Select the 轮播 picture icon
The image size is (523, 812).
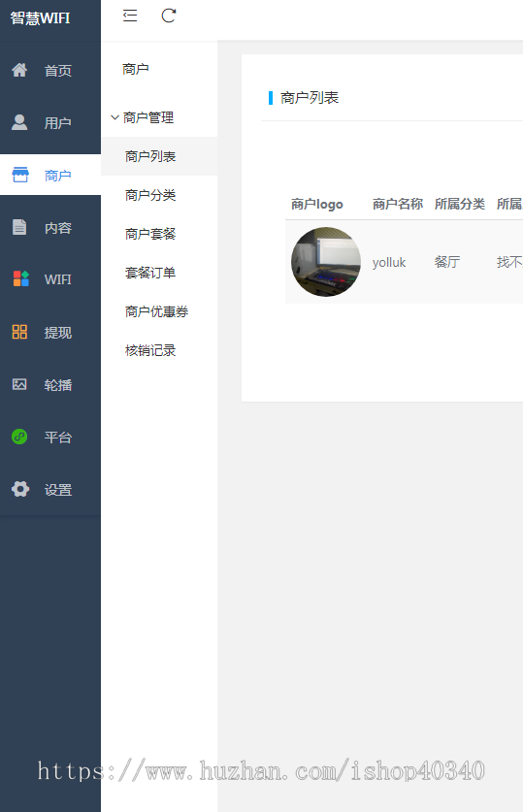pos(19,384)
